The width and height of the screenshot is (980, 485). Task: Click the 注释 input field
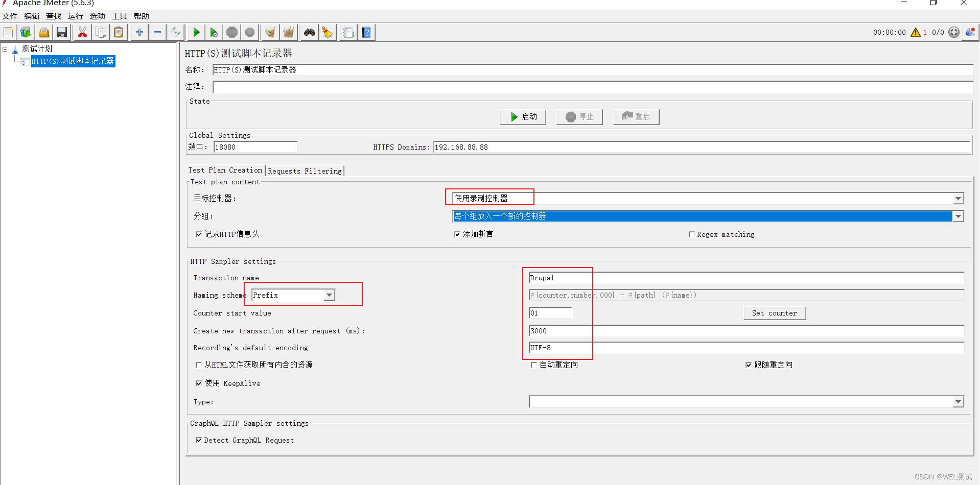(x=593, y=87)
